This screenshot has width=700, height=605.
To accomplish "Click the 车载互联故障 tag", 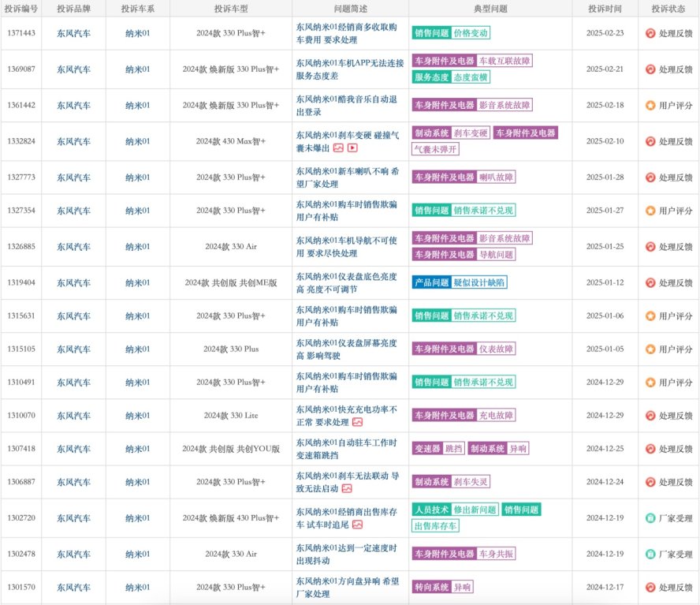I will [505, 61].
